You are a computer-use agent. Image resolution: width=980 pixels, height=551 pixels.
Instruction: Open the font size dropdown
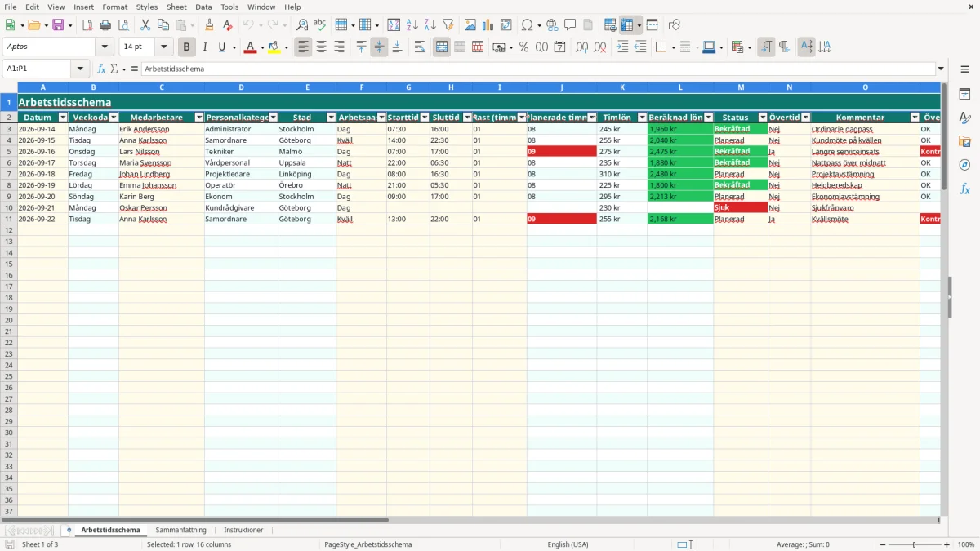(163, 47)
